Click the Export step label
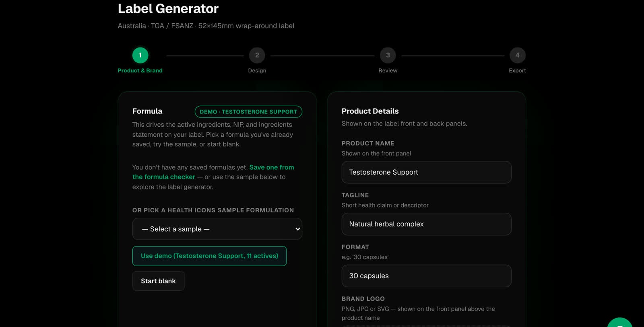Image resolution: width=644 pixels, height=327 pixels. click(x=518, y=70)
